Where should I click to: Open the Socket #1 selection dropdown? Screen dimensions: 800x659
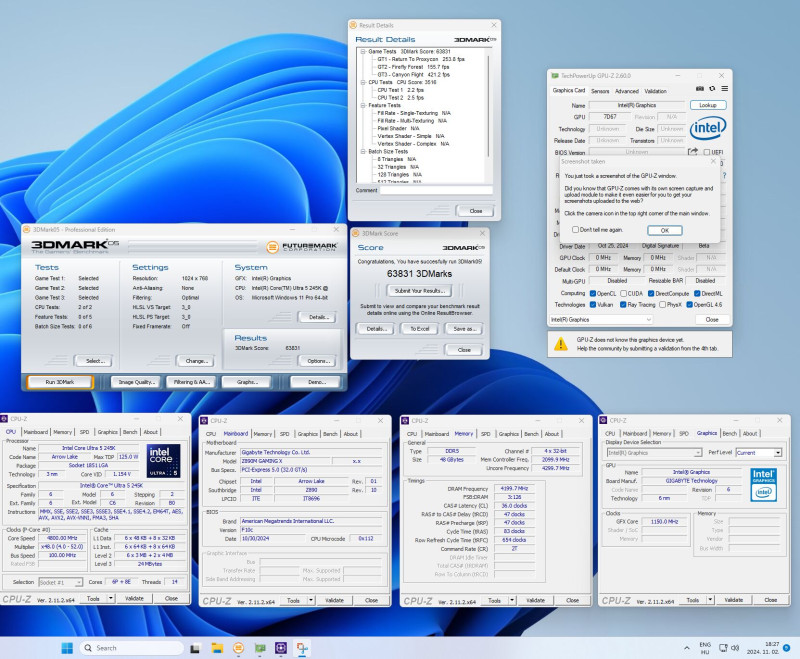pos(60,582)
